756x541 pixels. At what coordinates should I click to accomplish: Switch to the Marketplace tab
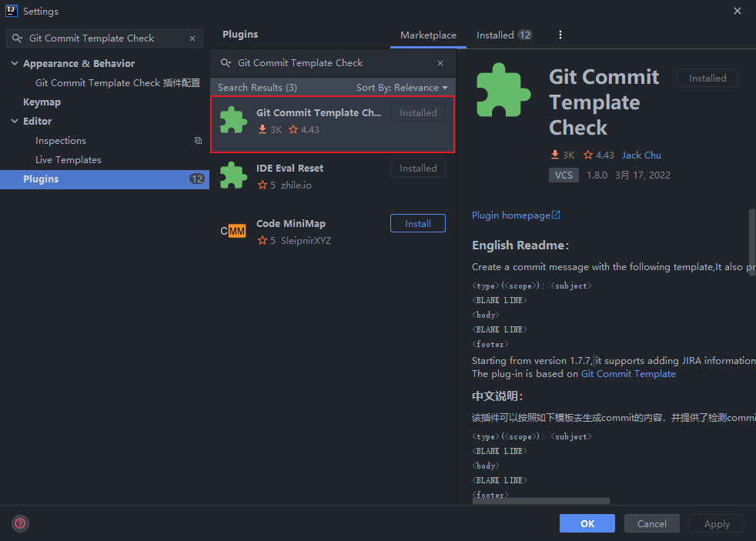428,35
